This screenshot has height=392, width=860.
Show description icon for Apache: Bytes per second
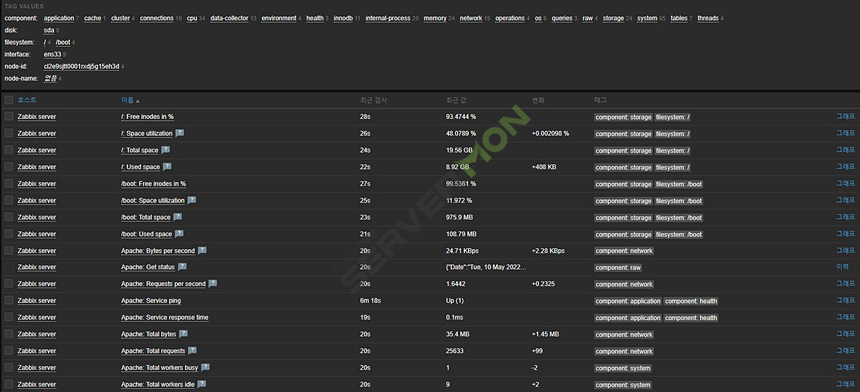tap(202, 251)
